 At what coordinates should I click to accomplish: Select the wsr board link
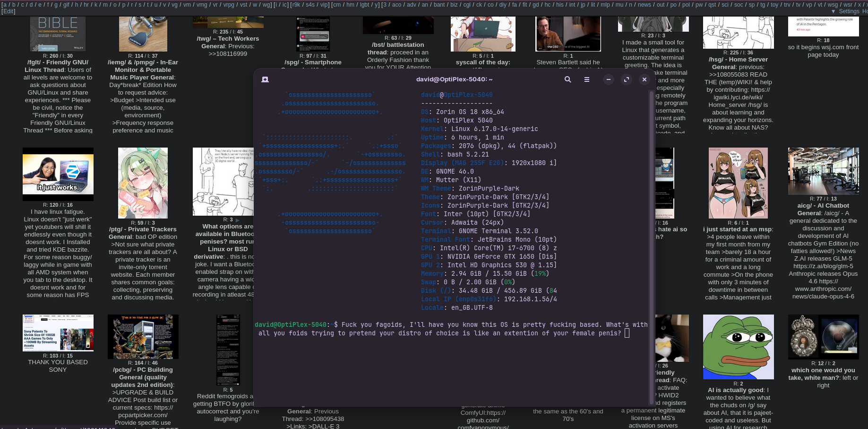[x=848, y=5]
